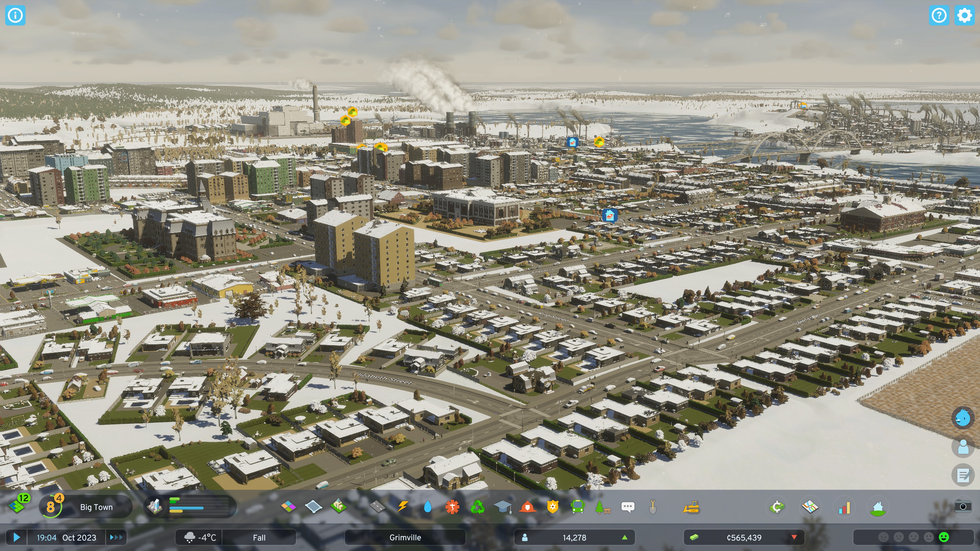Image resolution: width=980 pixels, height=551 pixels.
Task: Open the Communications speech-bubble menu
Action: 628,507
